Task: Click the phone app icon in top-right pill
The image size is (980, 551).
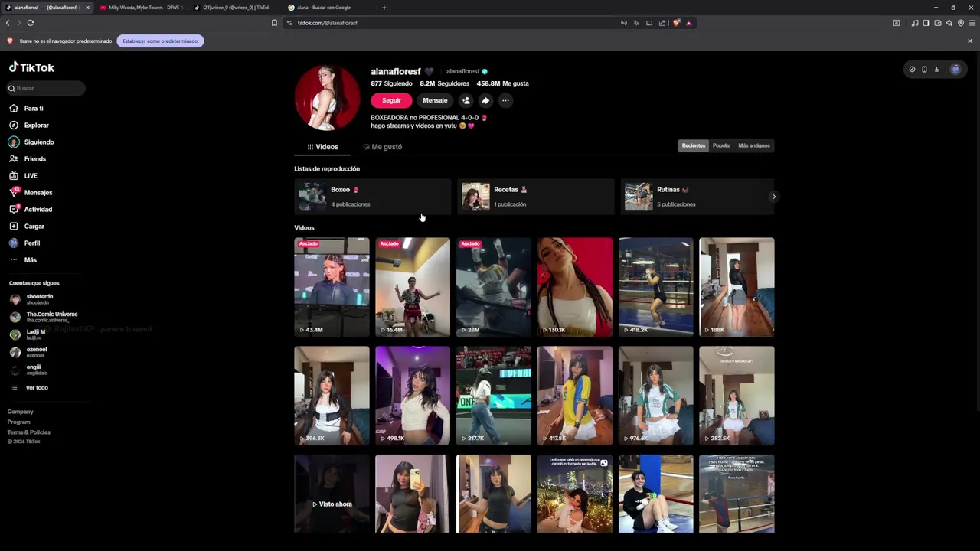Action: click(x=924, y=70)
